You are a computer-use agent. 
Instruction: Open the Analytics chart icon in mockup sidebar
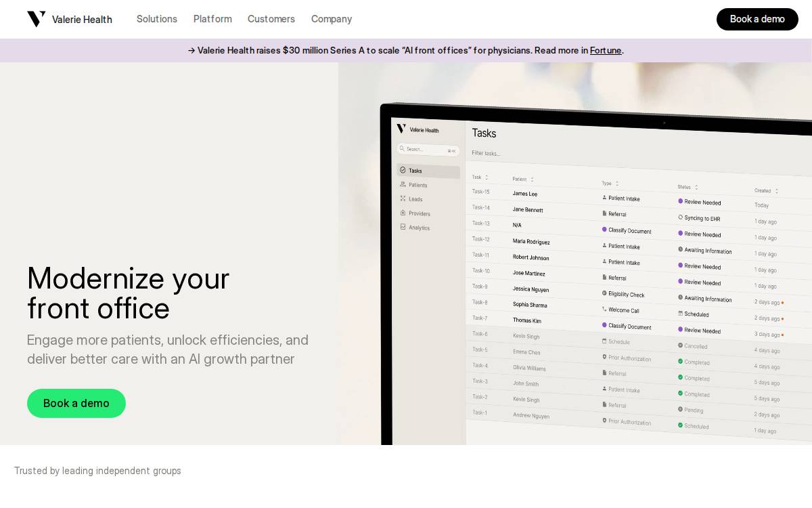[403, 227]
